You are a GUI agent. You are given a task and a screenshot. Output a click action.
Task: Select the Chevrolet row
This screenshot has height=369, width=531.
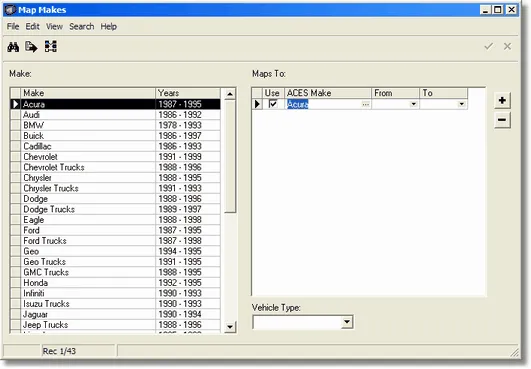[115, 157]
